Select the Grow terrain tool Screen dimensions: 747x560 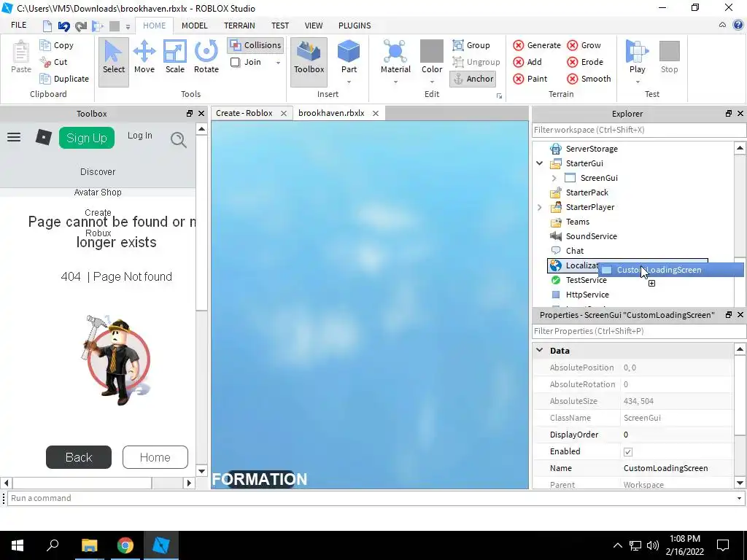(x=584, y=45)
